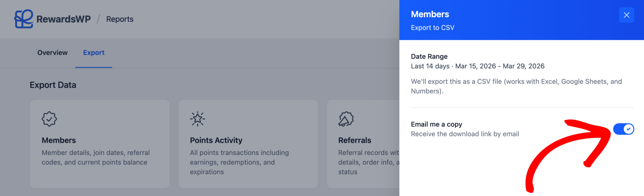Click the Referrals card icon
644x196 pixels.
click(x=346, y=119)
